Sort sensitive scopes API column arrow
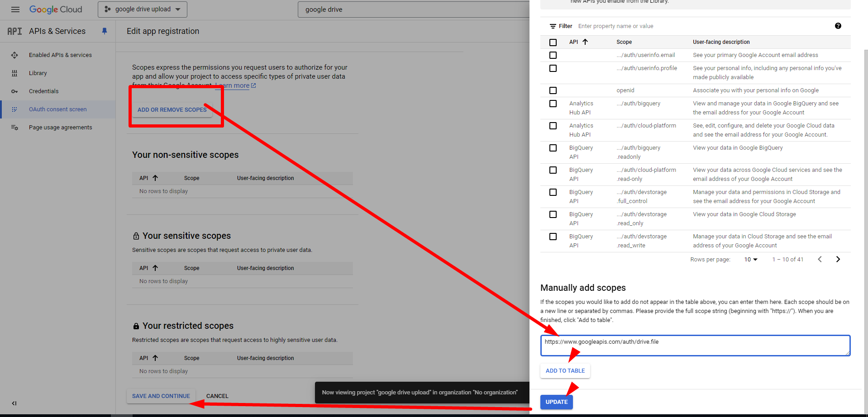The height and width of the screenshot is (417, 868). click(x=155, y=268)
